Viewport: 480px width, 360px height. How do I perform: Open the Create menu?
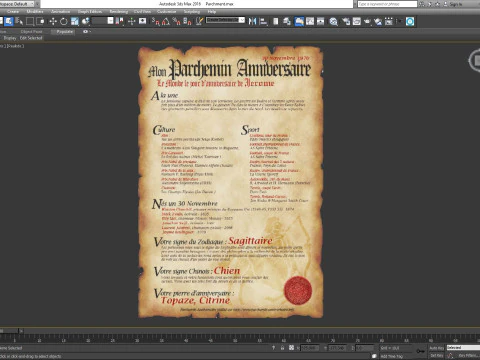tap(13, 11)
